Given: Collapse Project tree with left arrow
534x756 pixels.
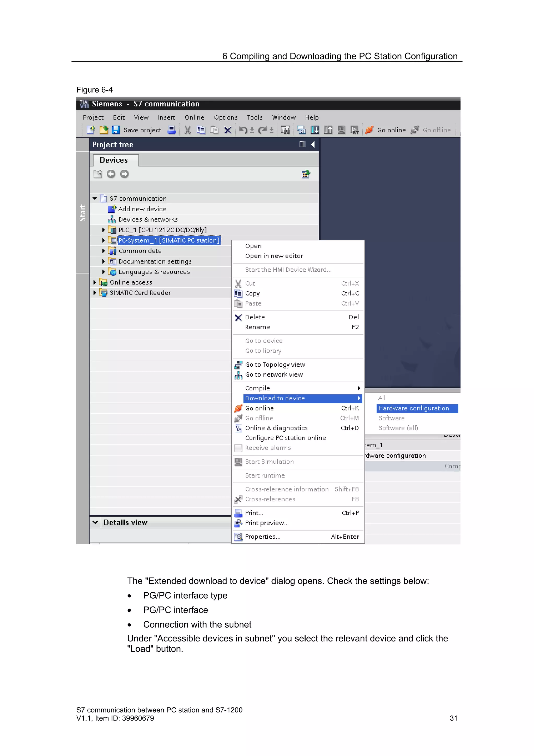Looking at the screenshot, I should (x=313, y=144).
